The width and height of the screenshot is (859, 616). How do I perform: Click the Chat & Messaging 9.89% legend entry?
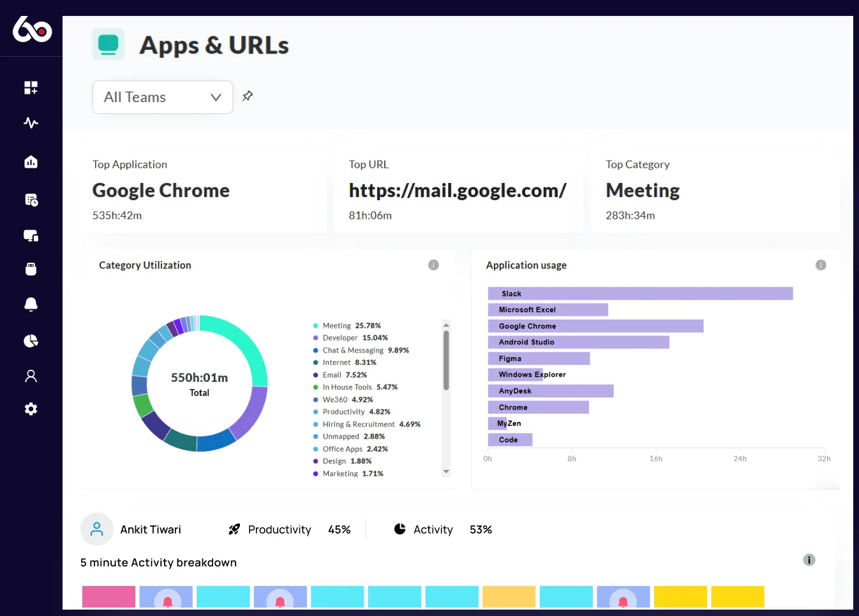[x=361, y=350]
